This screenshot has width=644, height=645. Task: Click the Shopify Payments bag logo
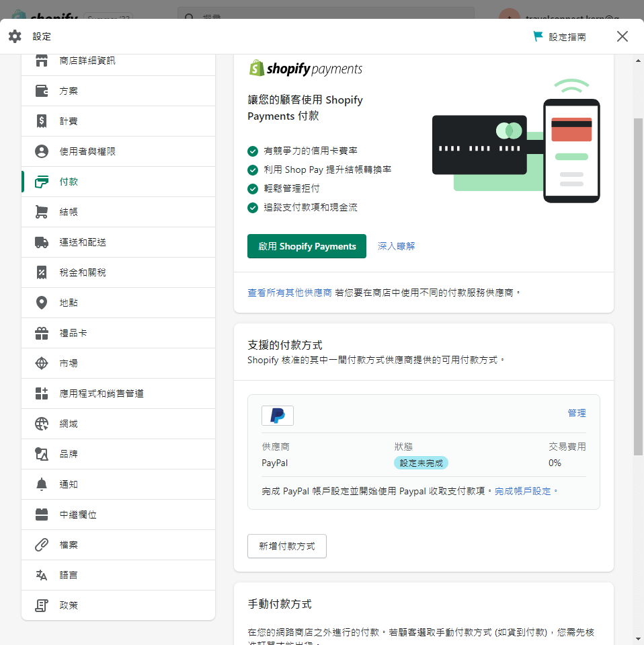click(257, 68)
